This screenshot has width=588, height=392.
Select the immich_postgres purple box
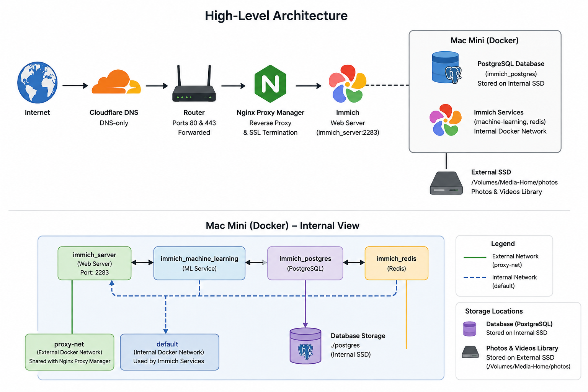(305, 263)
